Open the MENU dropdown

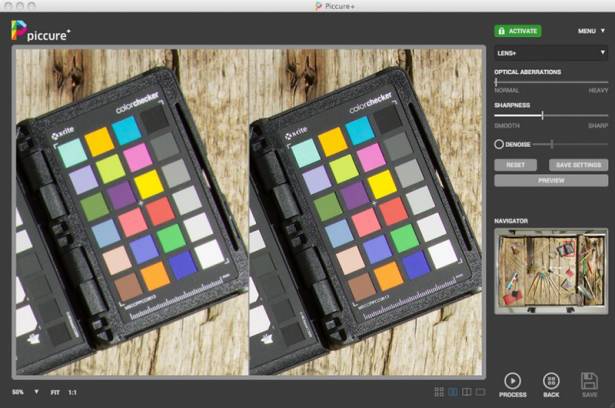[591, 31]
